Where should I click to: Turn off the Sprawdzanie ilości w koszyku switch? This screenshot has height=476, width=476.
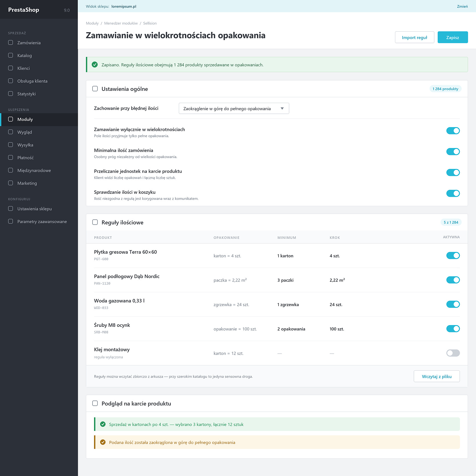pos(453,193)
